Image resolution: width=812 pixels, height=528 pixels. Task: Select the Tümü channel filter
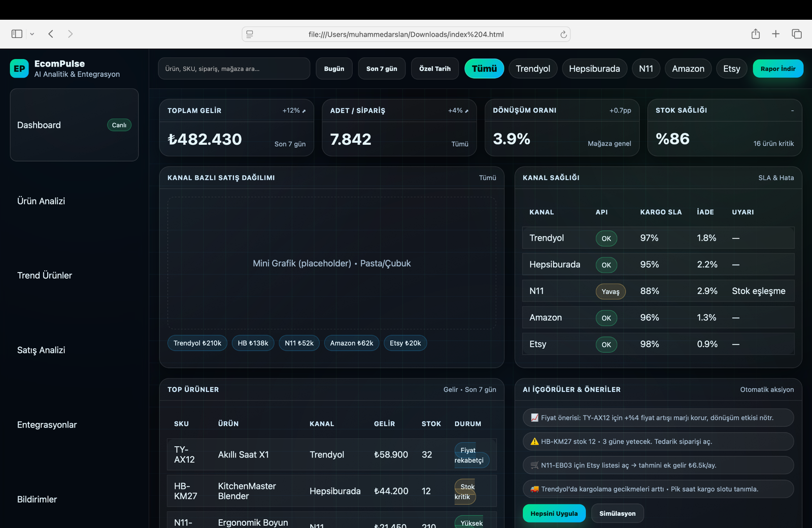[484, 69]
